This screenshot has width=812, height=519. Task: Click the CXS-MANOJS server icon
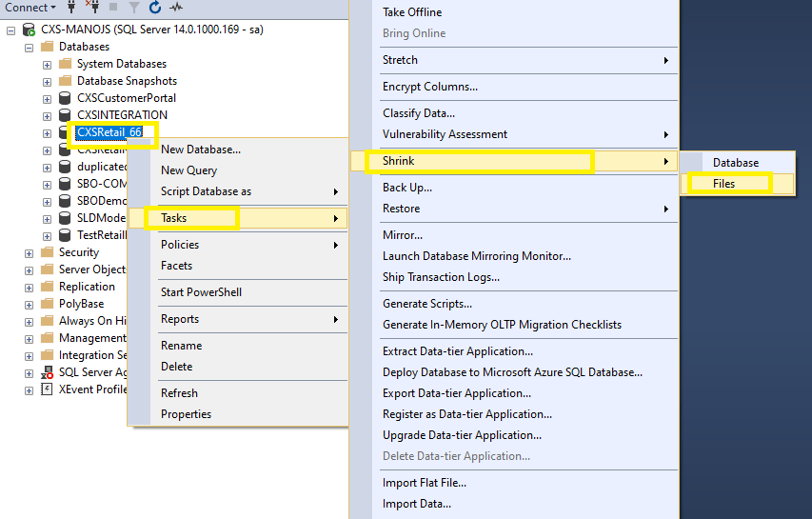[x=29, y=30]
